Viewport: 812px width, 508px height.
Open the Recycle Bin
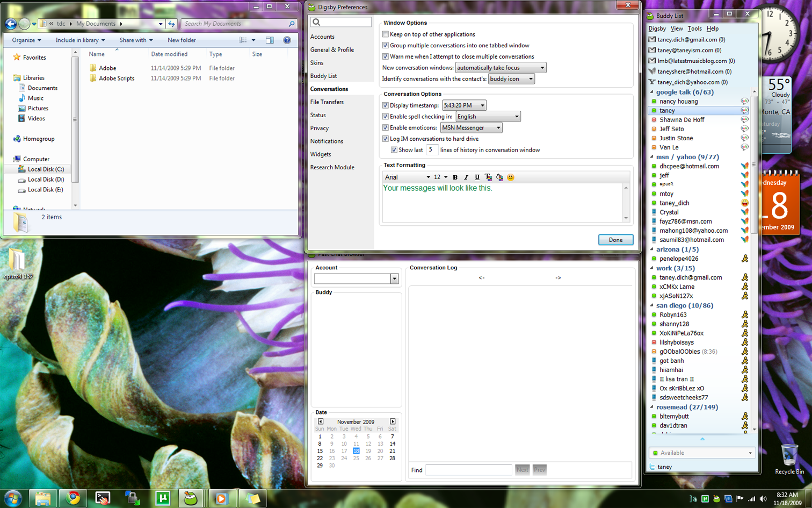[789, 460]
